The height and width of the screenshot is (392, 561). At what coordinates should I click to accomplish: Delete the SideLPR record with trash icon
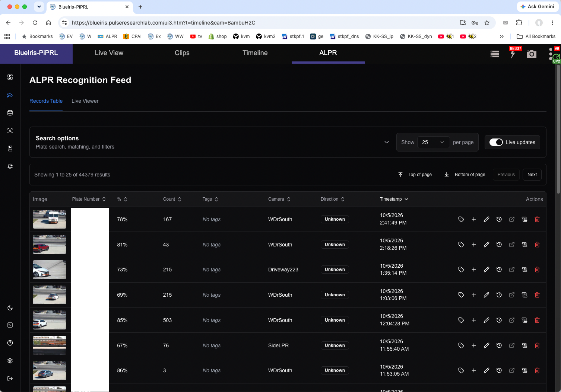click(537, 345)
